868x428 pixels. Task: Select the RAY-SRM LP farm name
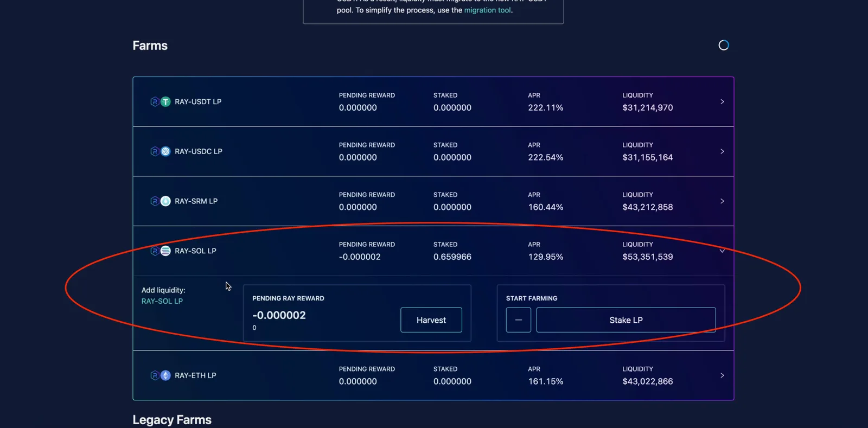pos(196,201)
